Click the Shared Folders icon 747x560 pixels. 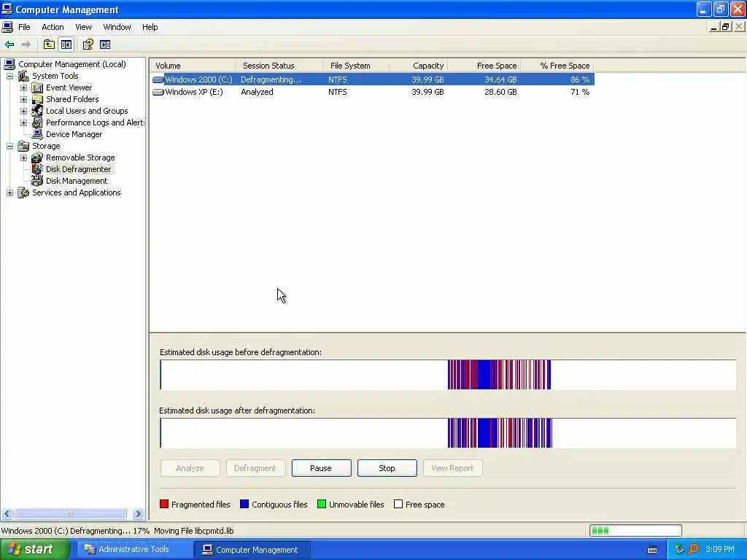37,99
